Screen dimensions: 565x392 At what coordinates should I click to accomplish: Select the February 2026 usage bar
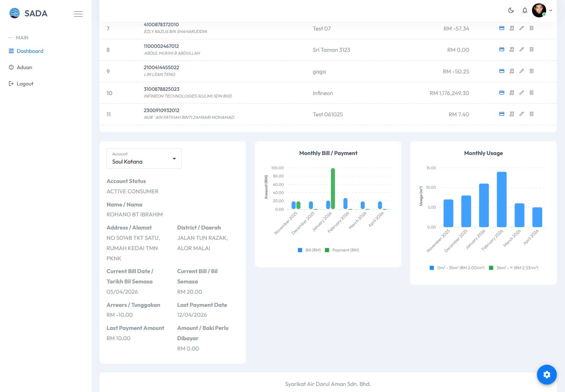click(x=501, y=199)
